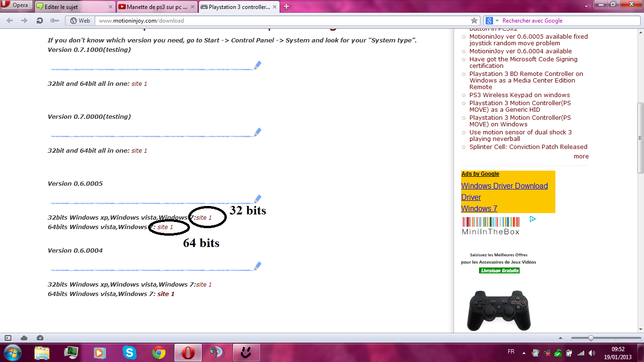644x362 pixels.
Task: Select the 'Playstation 3 controller' tab
Action: click(x=239, y=7)
